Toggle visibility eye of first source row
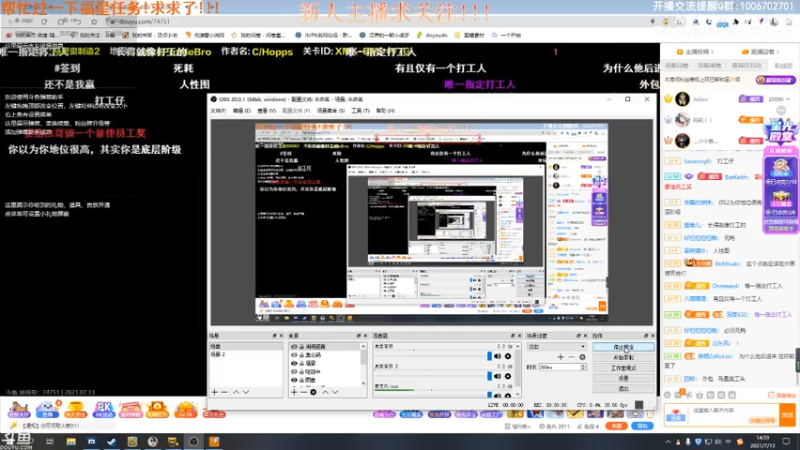Screen dimensions: 800x450 (294, 347)
